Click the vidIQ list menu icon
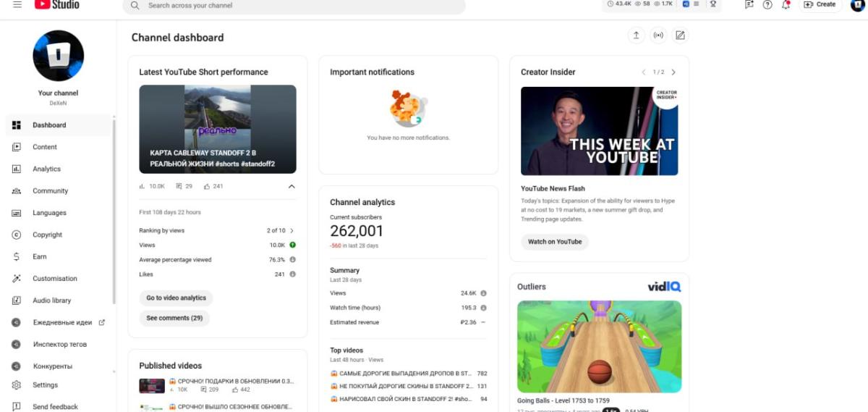 tap(697, 4)
